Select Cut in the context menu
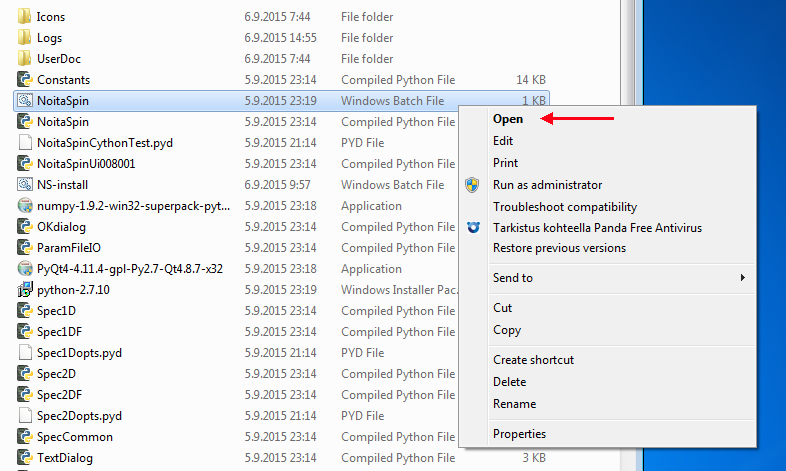The height and width of the screenshot is (471, 786). (502, 308)
